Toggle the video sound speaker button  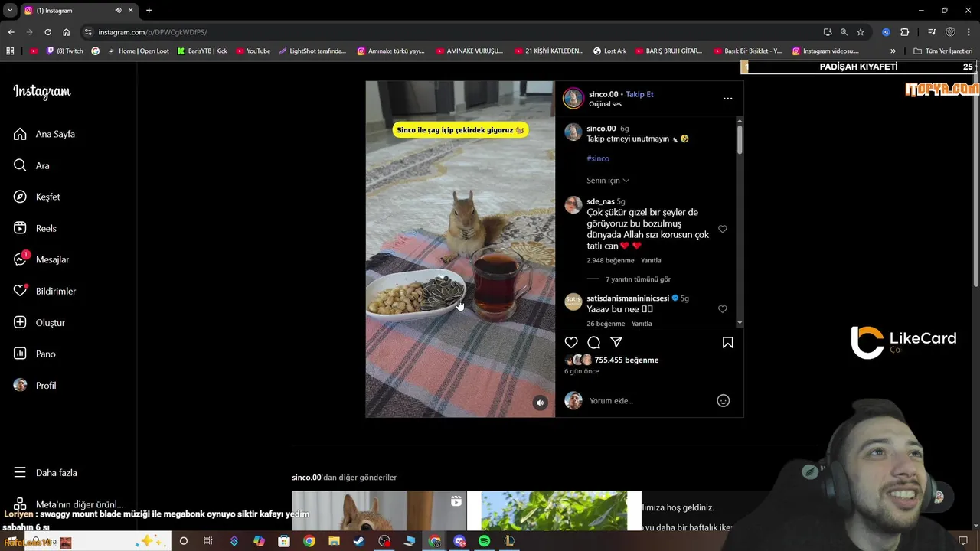tap(540, 403)
